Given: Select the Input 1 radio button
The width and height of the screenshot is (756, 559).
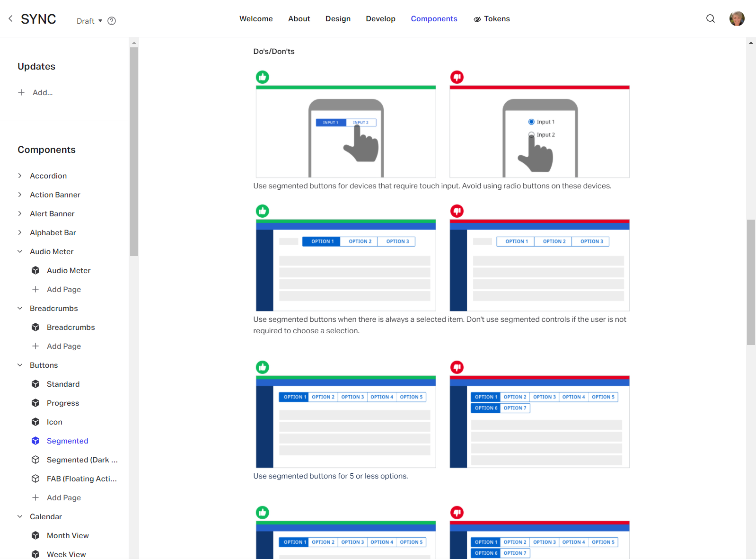Looking at the screenshot, I should click(531, 122).
